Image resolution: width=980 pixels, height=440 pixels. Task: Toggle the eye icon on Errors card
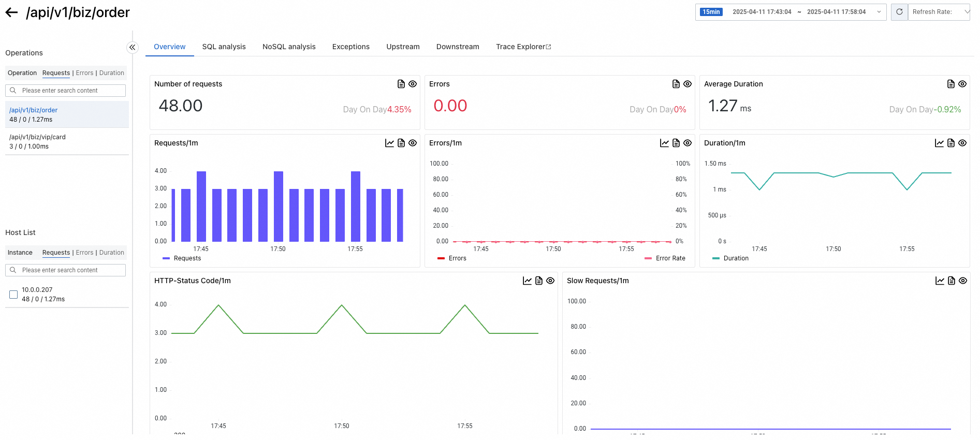[x=688, y=84]
